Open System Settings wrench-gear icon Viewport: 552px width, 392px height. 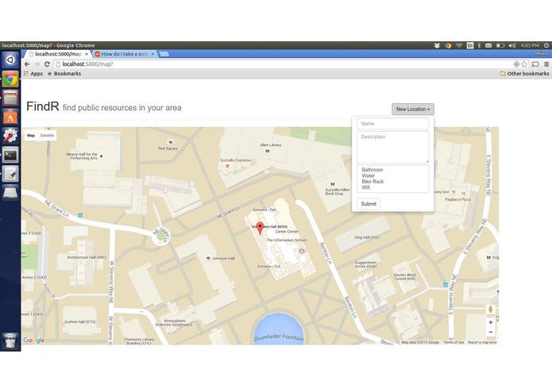[10, 136]
